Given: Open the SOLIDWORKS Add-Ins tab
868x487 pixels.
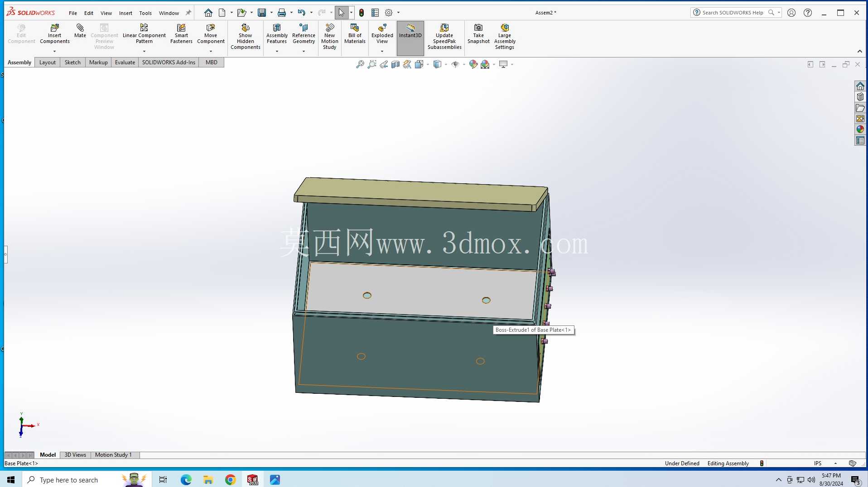Looking at the screenshot, I should [169, 62].
